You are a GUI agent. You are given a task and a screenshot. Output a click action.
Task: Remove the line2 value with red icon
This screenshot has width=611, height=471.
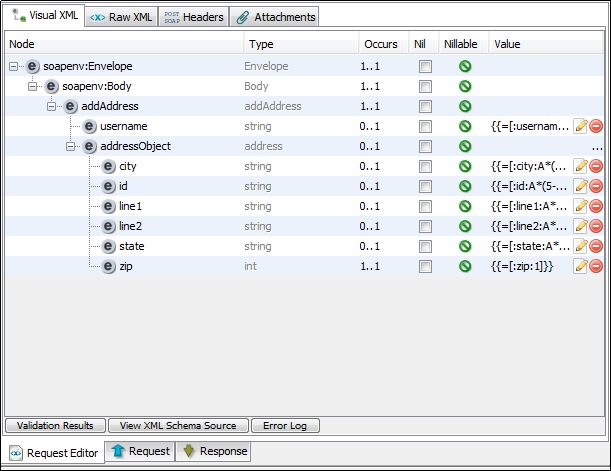pos(596,226)
